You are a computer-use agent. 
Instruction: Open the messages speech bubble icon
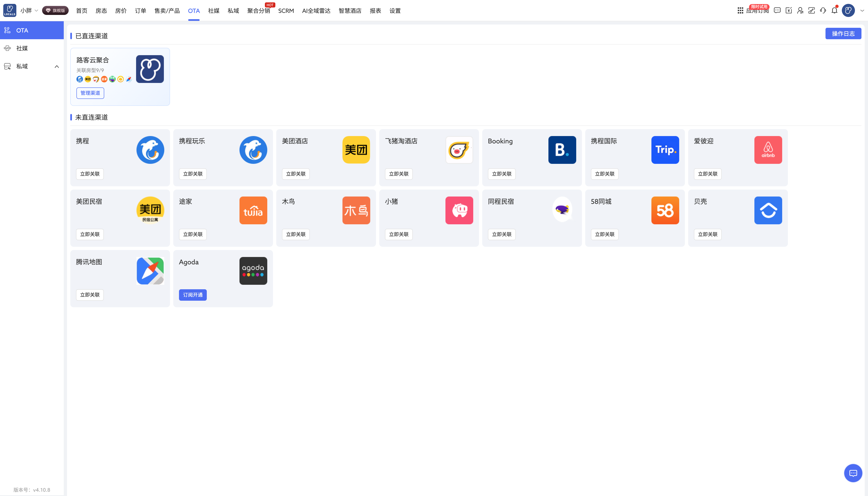[777, 11]
